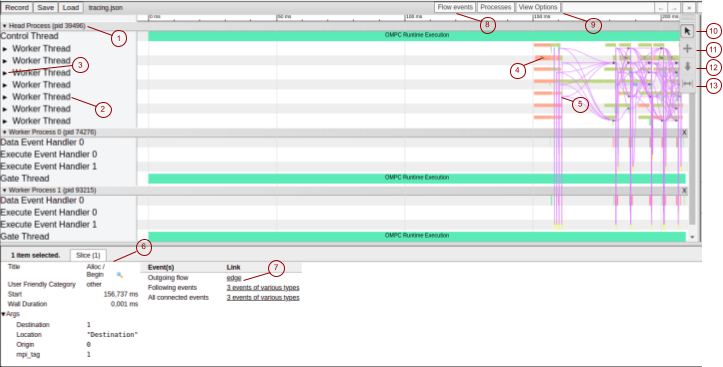Select OMPC Runtime Execution in Worker Process 0 Gate Thread

tap(417, 178)
